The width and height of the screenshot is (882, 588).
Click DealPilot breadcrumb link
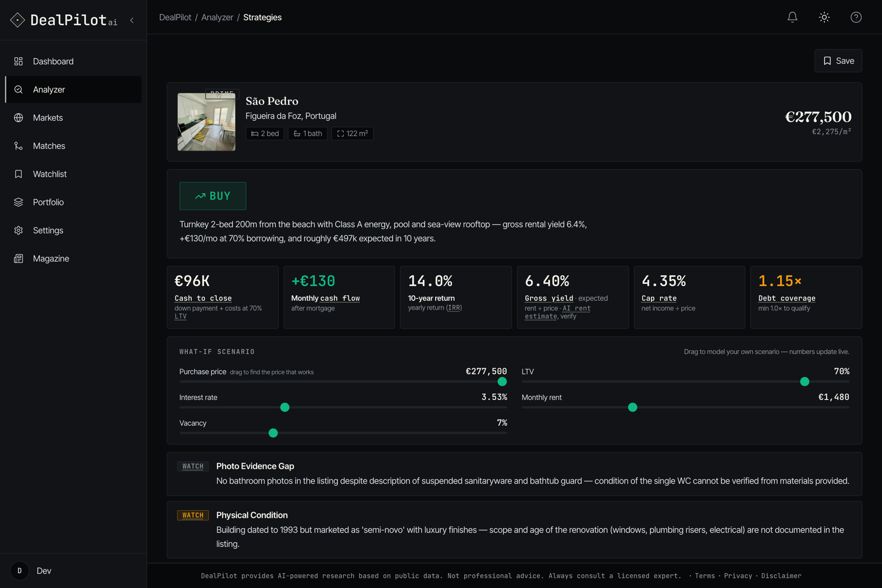click(x=175, y=17)
